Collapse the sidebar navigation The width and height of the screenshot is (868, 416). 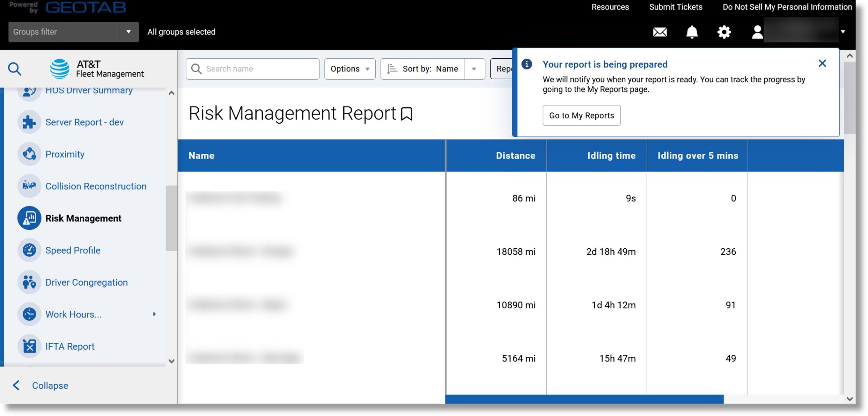pyautogui.click(x=40, y=386)
